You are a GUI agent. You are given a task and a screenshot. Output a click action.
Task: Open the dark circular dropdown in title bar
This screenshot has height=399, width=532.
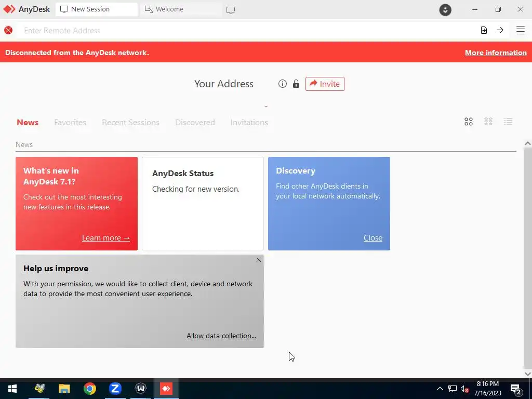pyautogui.click(x=445, y=10)
